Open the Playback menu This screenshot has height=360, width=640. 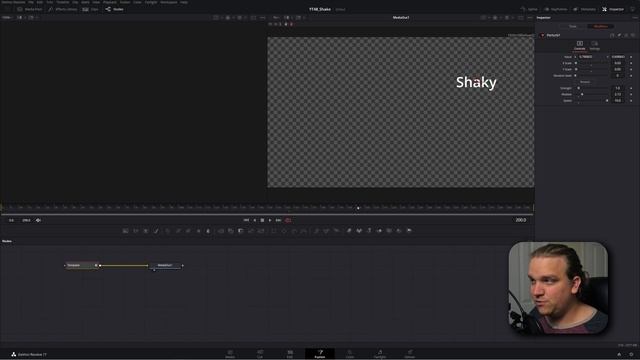[109, 2]
